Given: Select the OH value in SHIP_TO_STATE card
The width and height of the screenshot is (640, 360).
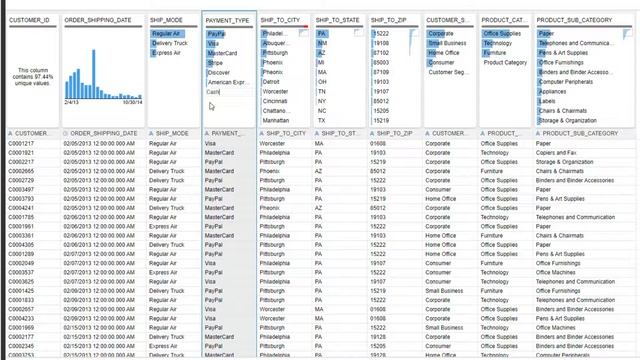Looking at the screenshot, I should point(322,82).
